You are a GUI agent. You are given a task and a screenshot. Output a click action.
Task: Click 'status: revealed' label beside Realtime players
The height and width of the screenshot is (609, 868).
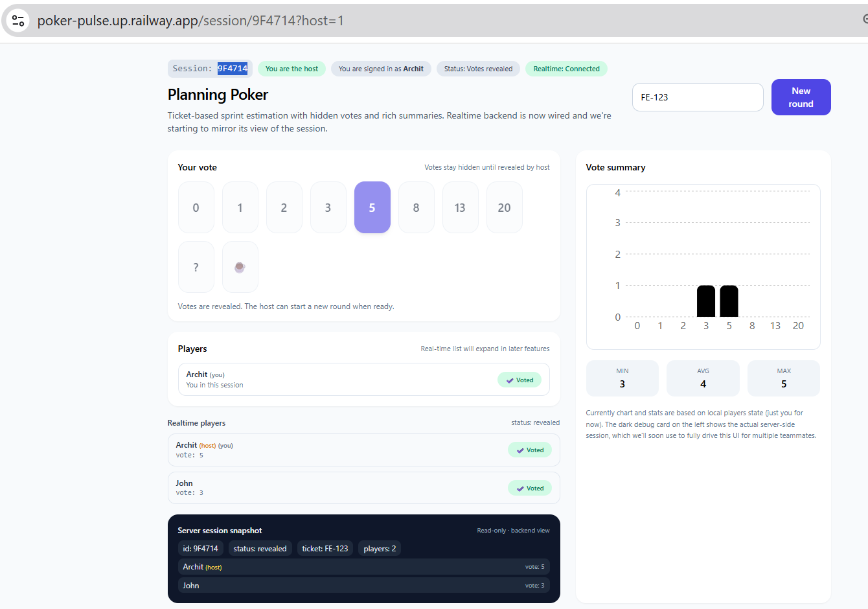pos(535,422)
